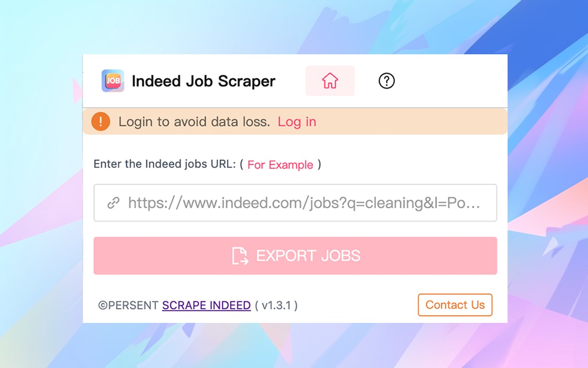Viewport: 588px width, 368px height.
Task: Click the orange exclamation warning icon
Action: pos(101,122)
